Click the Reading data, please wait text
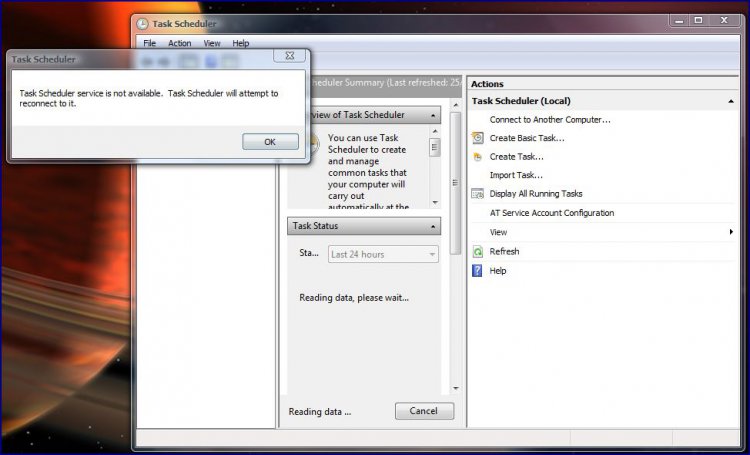Image resolution: width=750 pixels, height=455 pixels. [x=354, y=298]
